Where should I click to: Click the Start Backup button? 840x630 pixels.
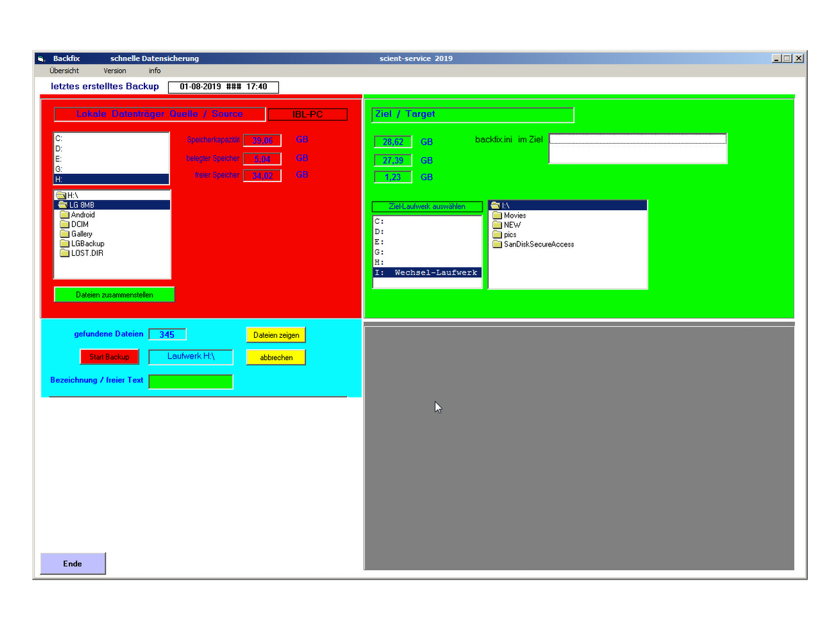coord(110,357)
